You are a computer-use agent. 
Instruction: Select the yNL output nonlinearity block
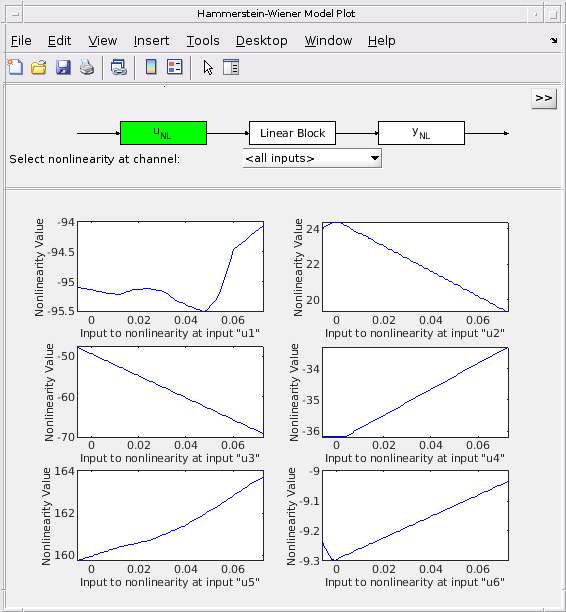422,133
